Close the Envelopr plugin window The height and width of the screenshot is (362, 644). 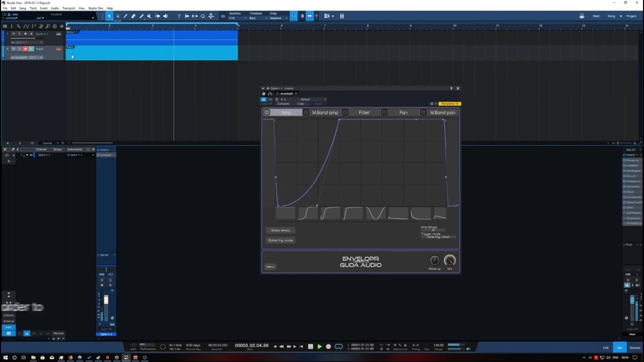457,88
